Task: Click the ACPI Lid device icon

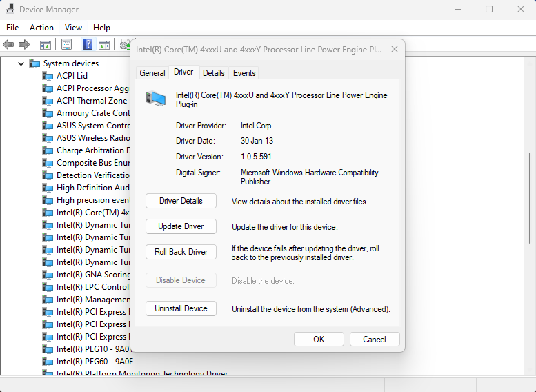Action: pyautogui.click(x=48, y=76)
